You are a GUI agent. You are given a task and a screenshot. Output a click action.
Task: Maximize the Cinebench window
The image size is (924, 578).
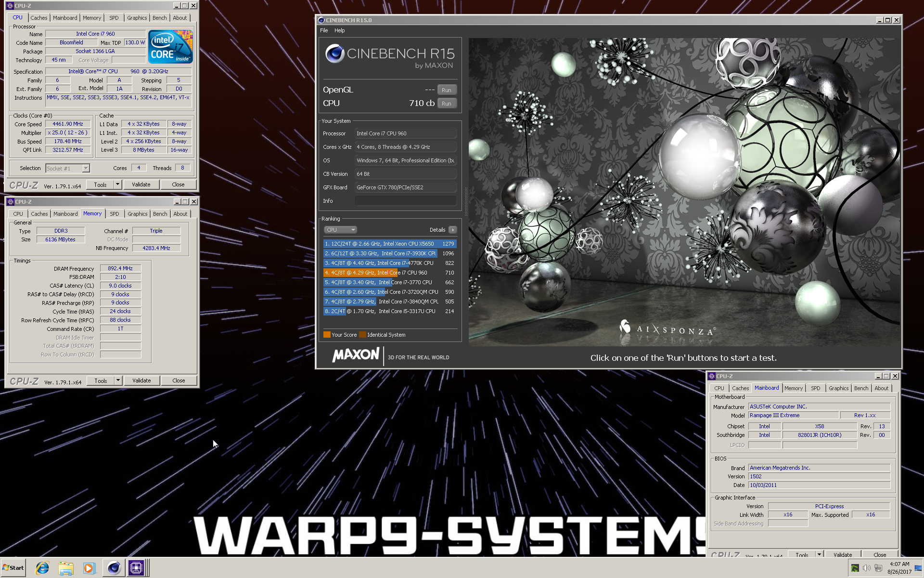click(x=888, y=20)
